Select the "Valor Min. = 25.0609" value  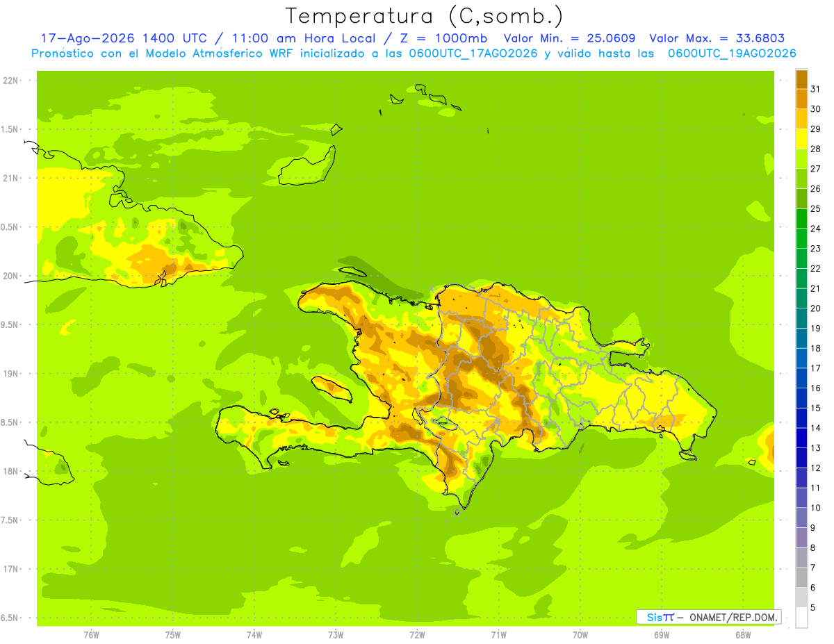pyautogui.click(x=570, y=38)
